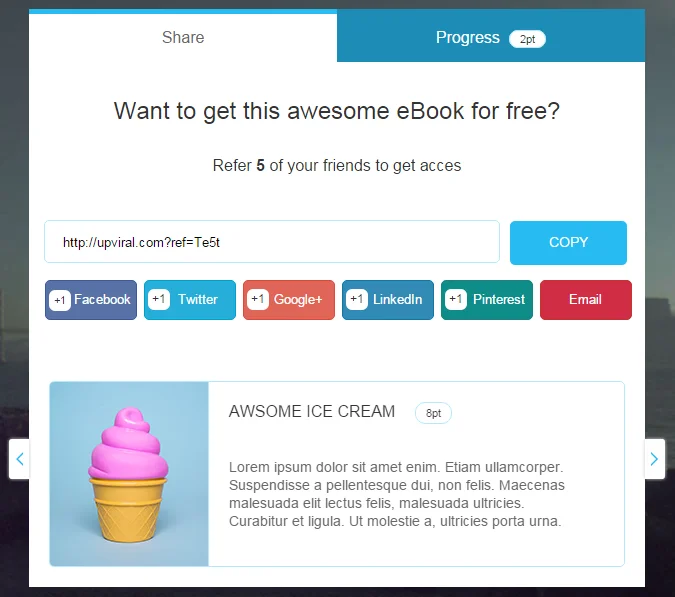Open the pink ice cream reward image
This screenshot has width=675, height=597.
point(129,474)
